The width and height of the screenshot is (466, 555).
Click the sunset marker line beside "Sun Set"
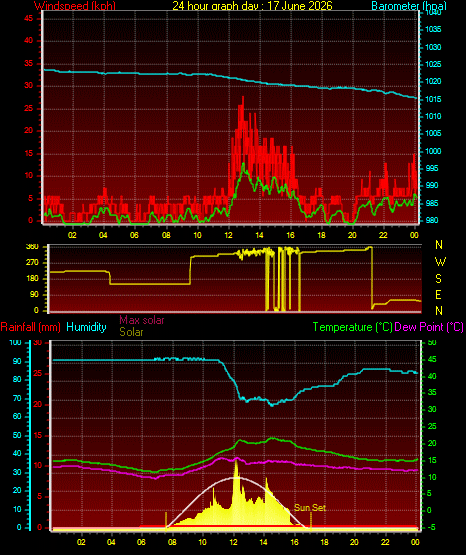(311, 521)
